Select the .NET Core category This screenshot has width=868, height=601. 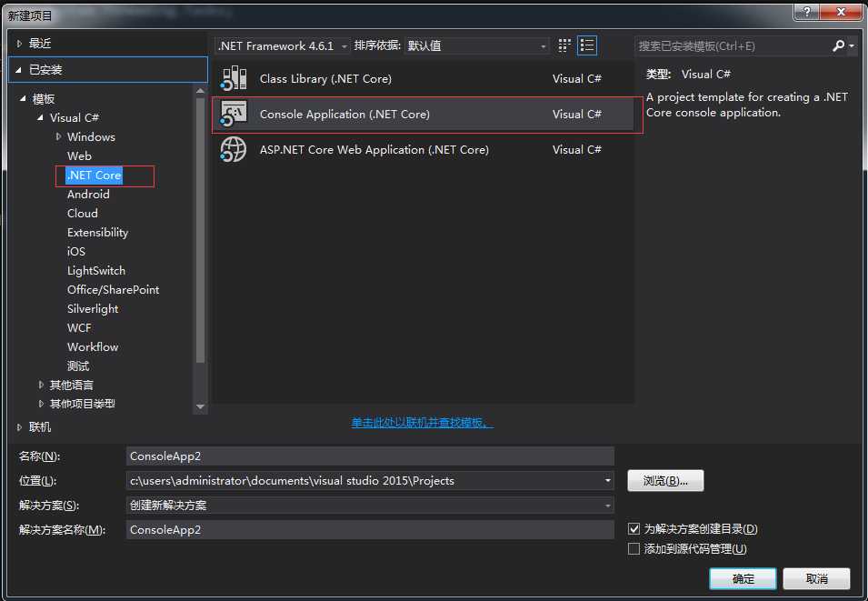(x=94, y=175)
